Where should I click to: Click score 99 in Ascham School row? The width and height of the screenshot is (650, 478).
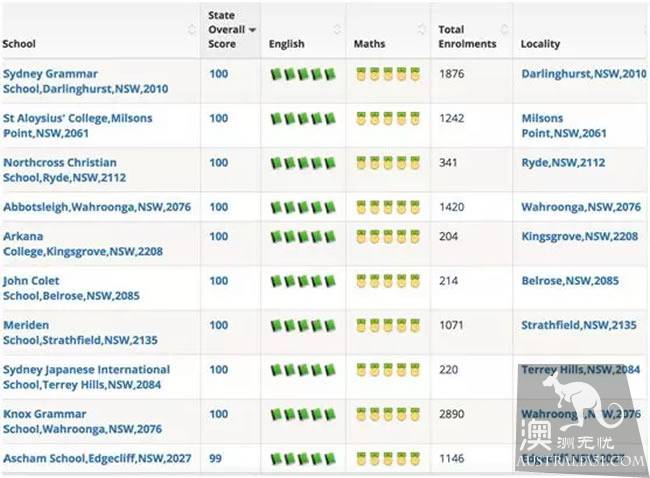pos(216,459)
